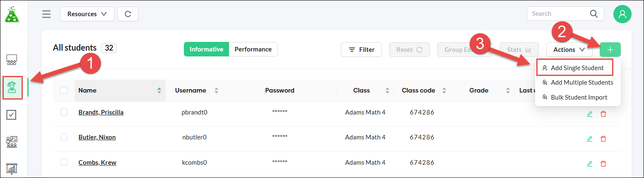Click the green plus add button

pyautogui.click(x=610, y=50)
